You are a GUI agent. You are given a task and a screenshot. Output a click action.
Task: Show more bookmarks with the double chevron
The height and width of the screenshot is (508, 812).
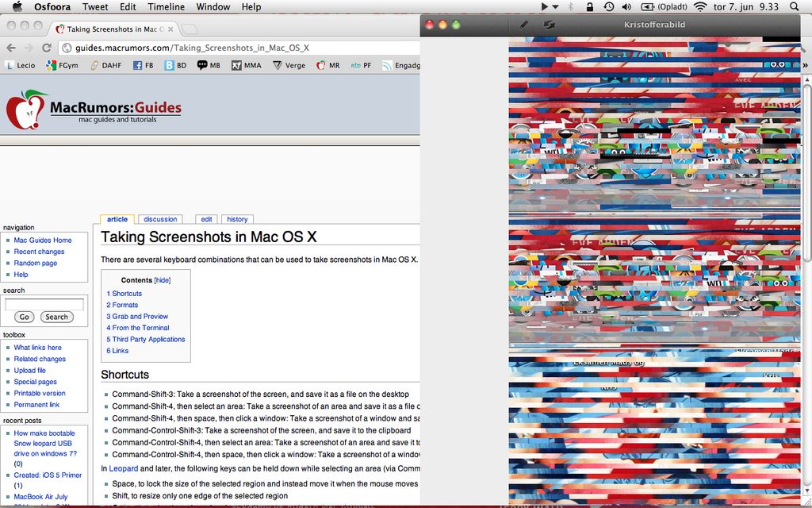(x=806, y=65)
